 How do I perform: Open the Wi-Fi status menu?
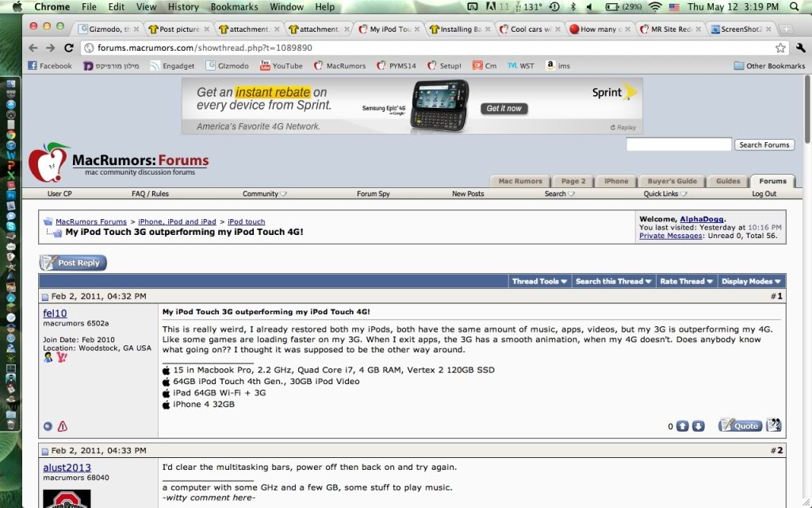[x=655, y=6]
